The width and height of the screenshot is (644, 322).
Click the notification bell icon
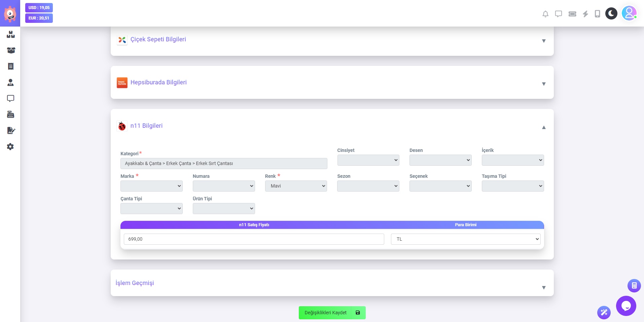click(x=545, y=14)
